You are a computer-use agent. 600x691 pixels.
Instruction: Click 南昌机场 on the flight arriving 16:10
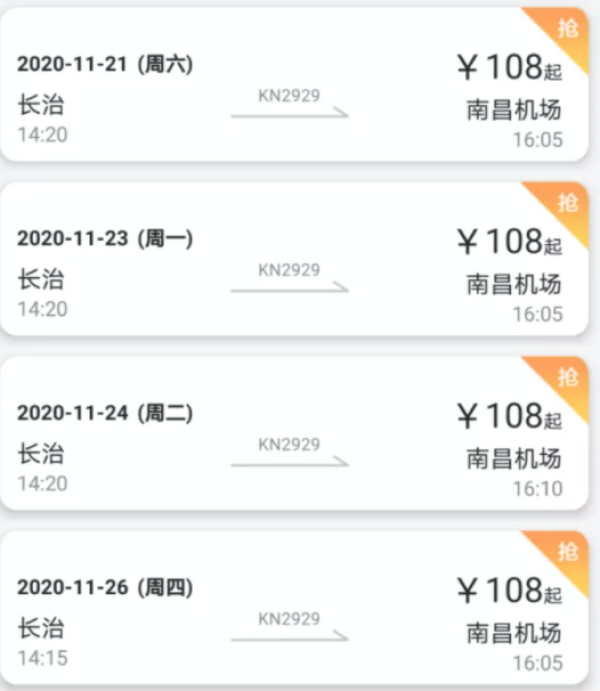coord(513,459)
